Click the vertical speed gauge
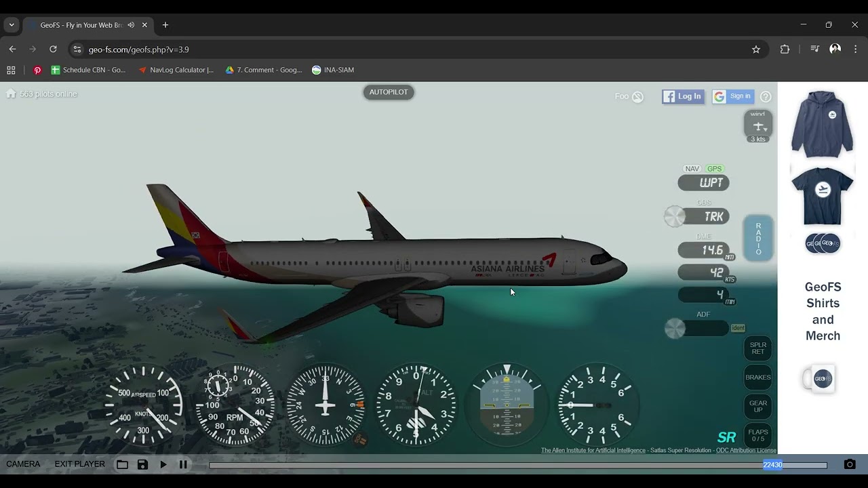Screen dimensions: 868x488 pos(597,405)
